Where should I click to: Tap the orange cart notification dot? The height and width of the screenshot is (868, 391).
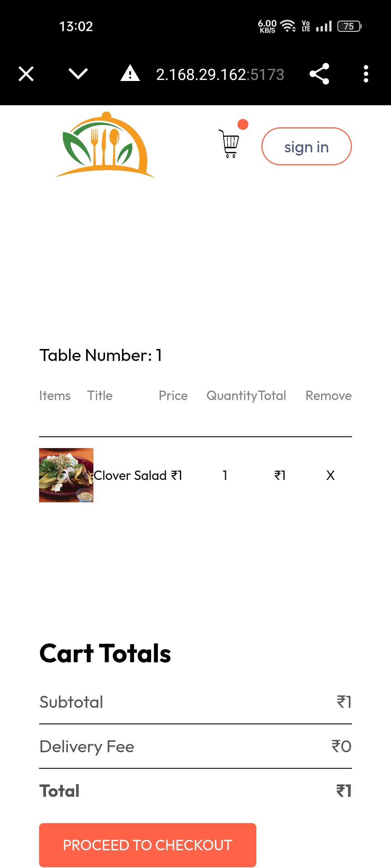(243, 124)
